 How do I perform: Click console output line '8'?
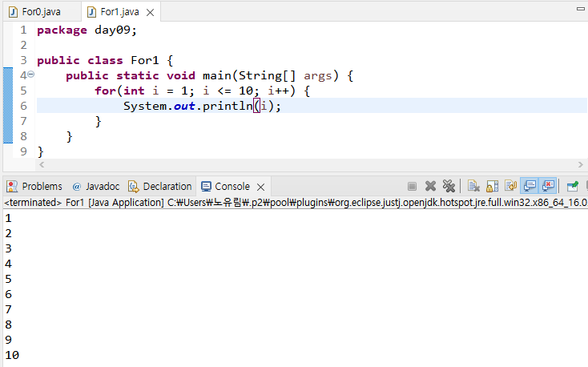[8, 325]
